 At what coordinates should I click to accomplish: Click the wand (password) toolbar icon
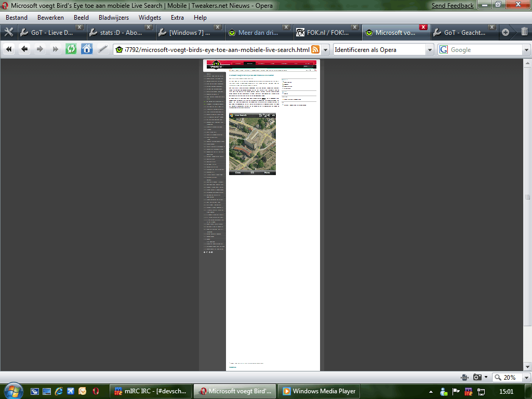click(102, 49)
